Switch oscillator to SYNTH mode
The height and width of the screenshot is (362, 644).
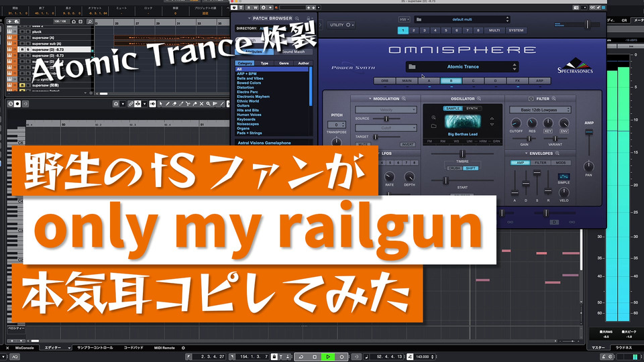click(472, 109)
